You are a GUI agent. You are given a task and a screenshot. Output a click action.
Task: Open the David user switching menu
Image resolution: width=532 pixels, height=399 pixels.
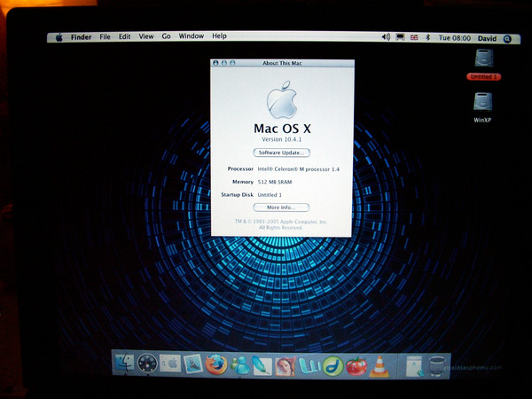pyautogui.click(x=487, y=39)
